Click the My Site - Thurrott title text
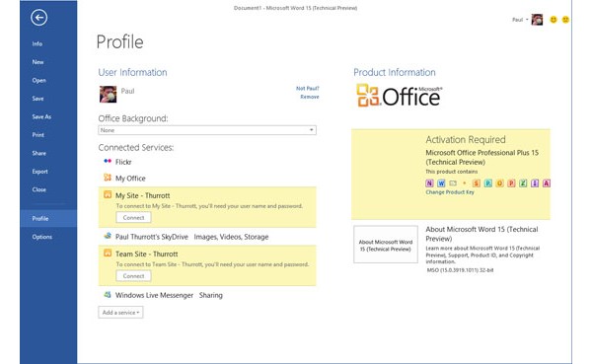592x364 pixels. coord(143,195)
